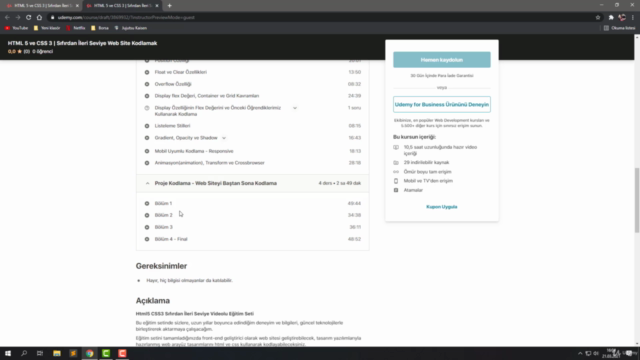Screen dimensions: 640x360
Task: Open the Windows Start menu
Action: click(x=8, y=353)
